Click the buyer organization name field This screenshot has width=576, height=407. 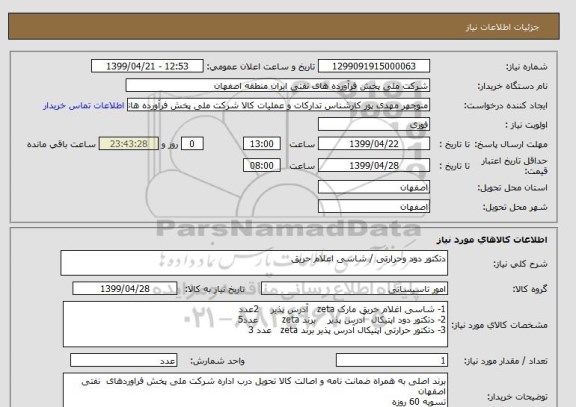tap(277, 85)
